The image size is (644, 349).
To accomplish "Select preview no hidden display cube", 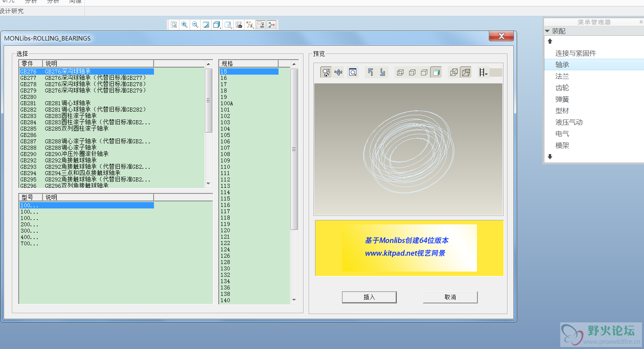I will (424, 72).
